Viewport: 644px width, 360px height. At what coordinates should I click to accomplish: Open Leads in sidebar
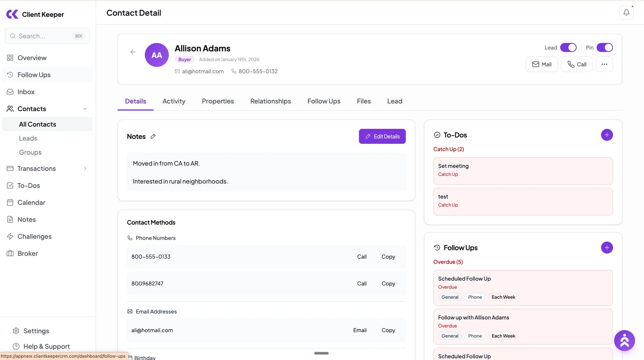pos(28,138)
